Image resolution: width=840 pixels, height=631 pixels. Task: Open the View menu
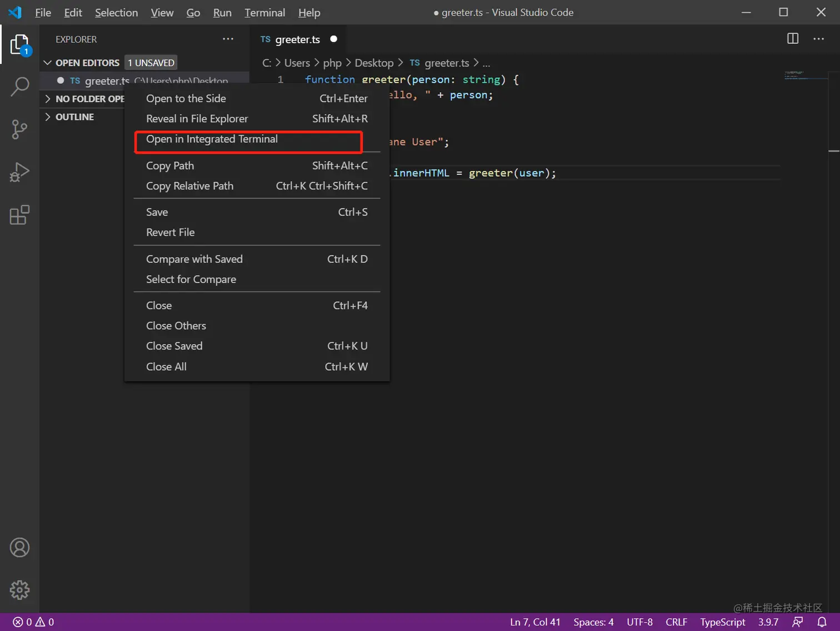tap(162, 12)
